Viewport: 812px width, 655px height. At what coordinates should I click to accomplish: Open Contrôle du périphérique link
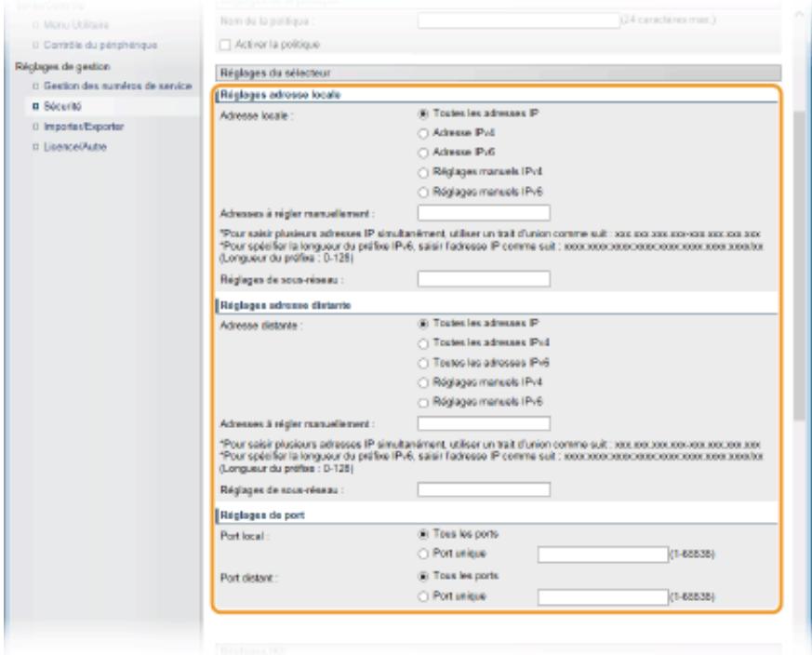100,45
